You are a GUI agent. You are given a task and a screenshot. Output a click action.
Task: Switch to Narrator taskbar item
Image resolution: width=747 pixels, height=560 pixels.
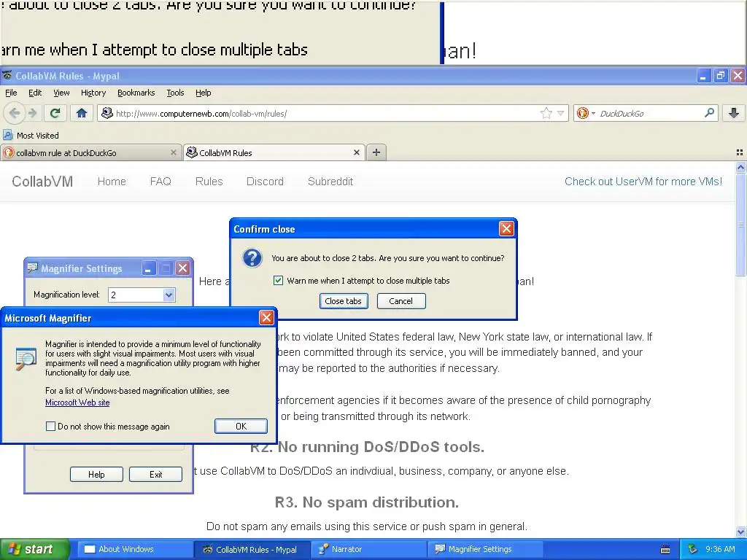tap(368, 549)
